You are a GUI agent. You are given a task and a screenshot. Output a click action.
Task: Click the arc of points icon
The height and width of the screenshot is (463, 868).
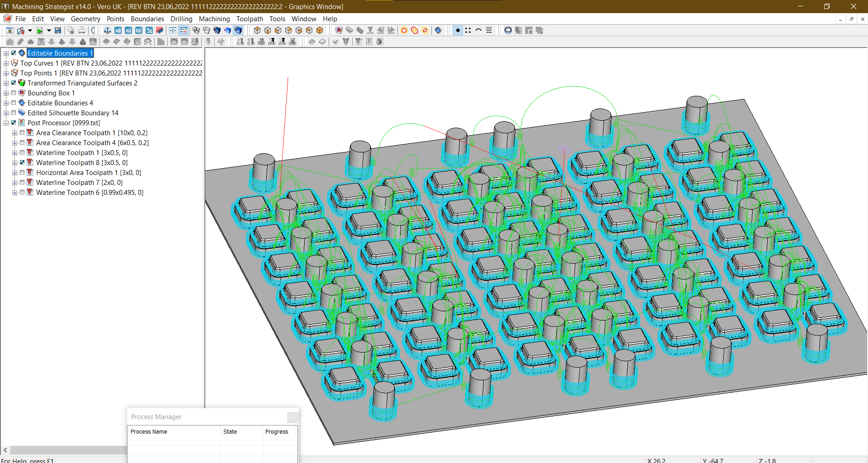478,30
